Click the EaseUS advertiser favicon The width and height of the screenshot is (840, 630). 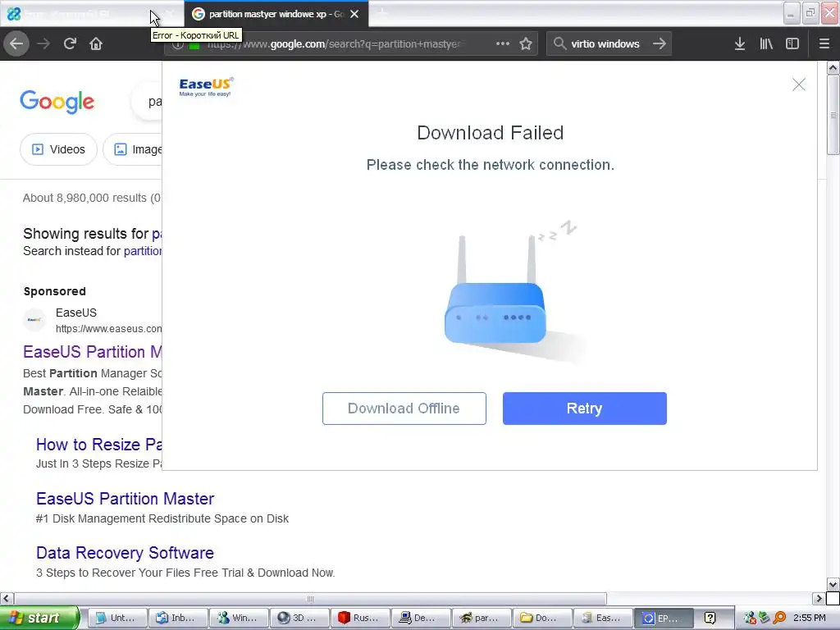click(x=34, y=320)
